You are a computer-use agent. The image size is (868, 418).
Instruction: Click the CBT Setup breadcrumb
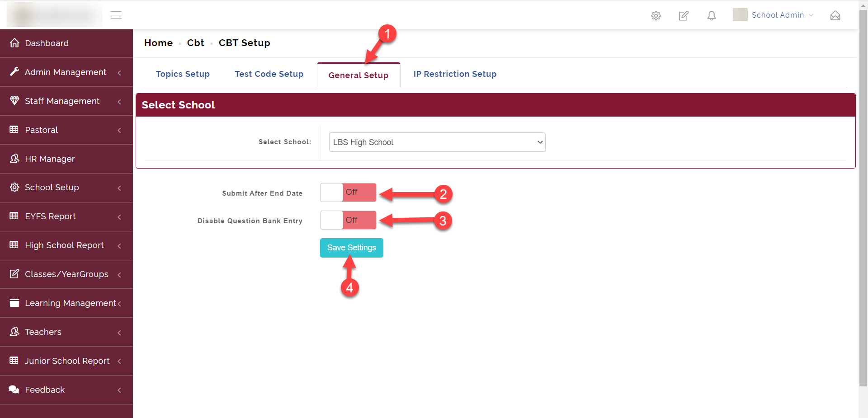tap(244, 43)
